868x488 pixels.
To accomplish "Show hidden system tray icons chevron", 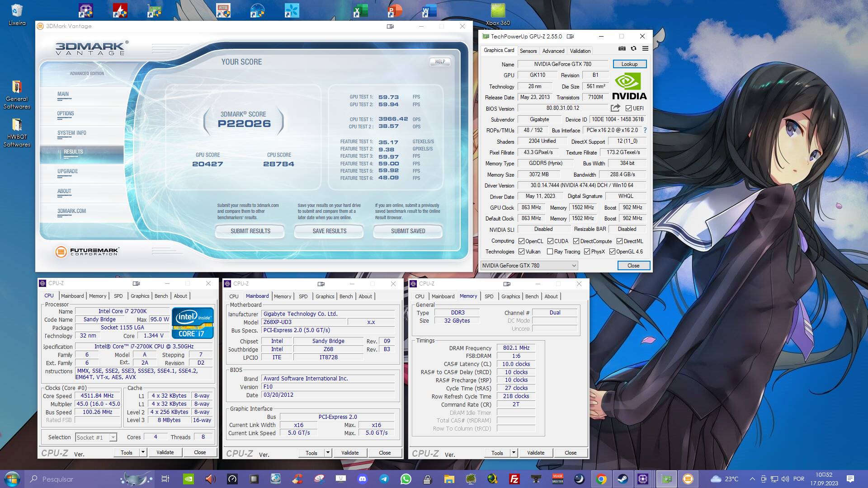I will click(x=752, y=479).
